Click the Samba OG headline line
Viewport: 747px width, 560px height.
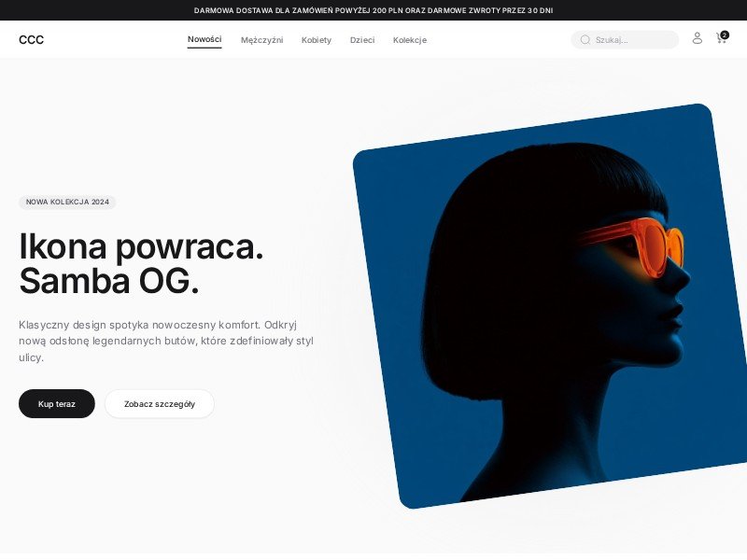tap(108, 281)
